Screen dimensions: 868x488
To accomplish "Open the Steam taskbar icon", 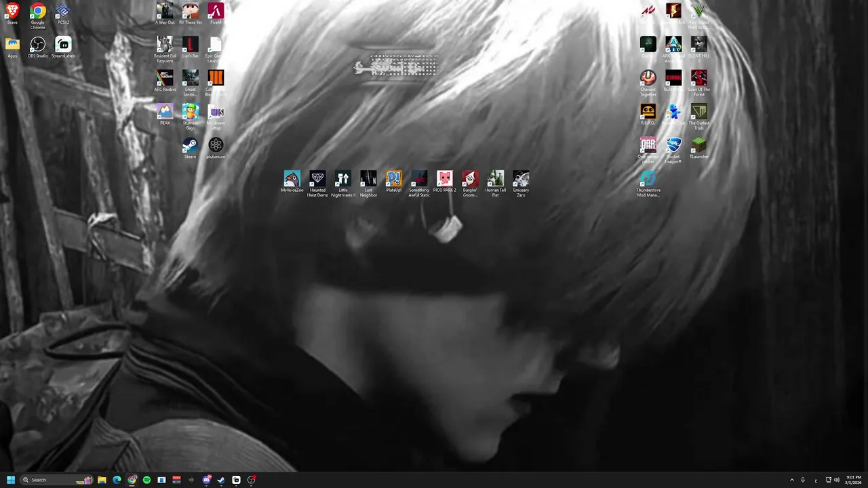I will [221, 480].
